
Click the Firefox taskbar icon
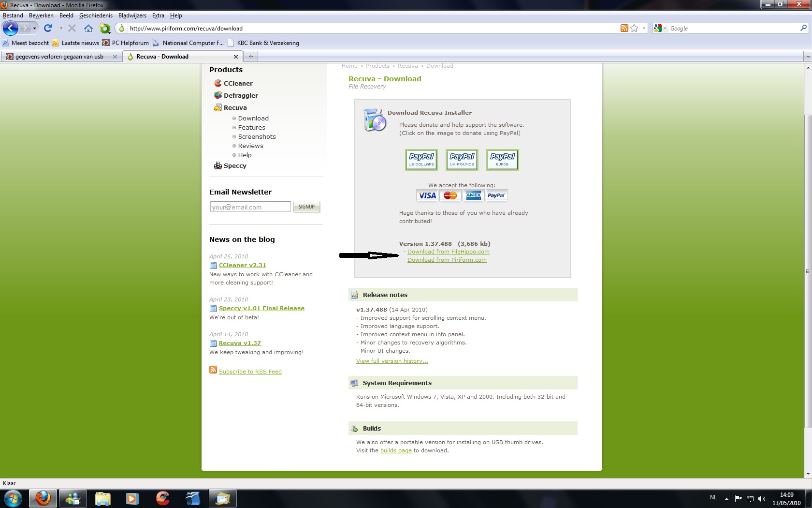pos(43,498)
